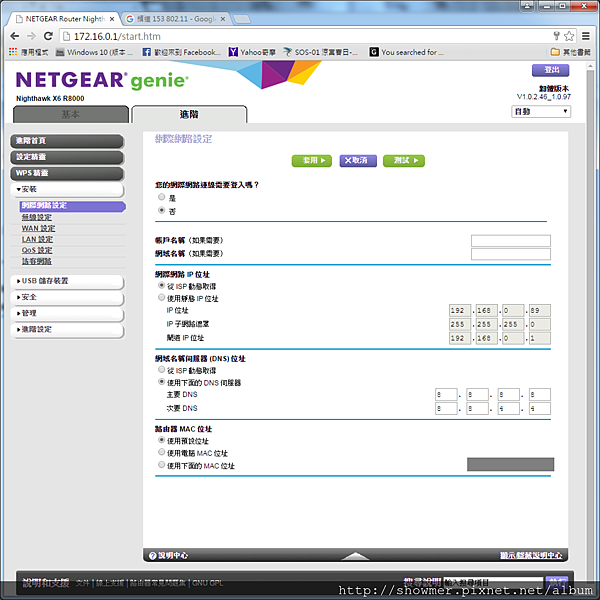This screenshot has width=600, height=600.
Task: Click show/hide help center link
Action: [x=531, y=556]
